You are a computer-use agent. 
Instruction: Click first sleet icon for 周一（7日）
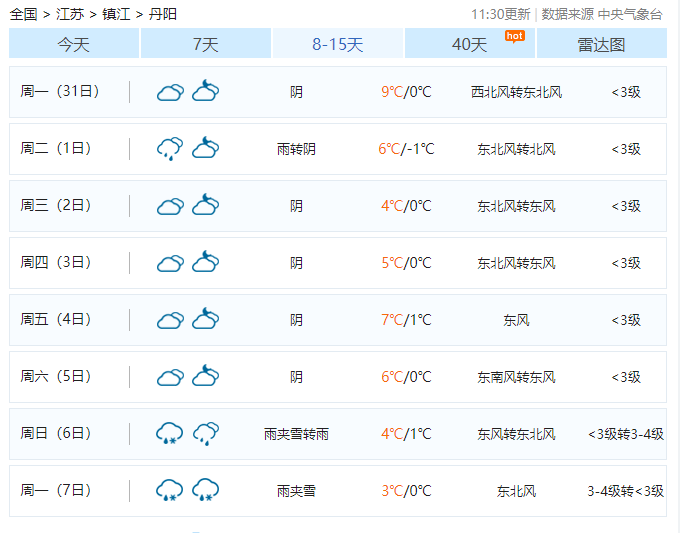(x=170, y=490)
